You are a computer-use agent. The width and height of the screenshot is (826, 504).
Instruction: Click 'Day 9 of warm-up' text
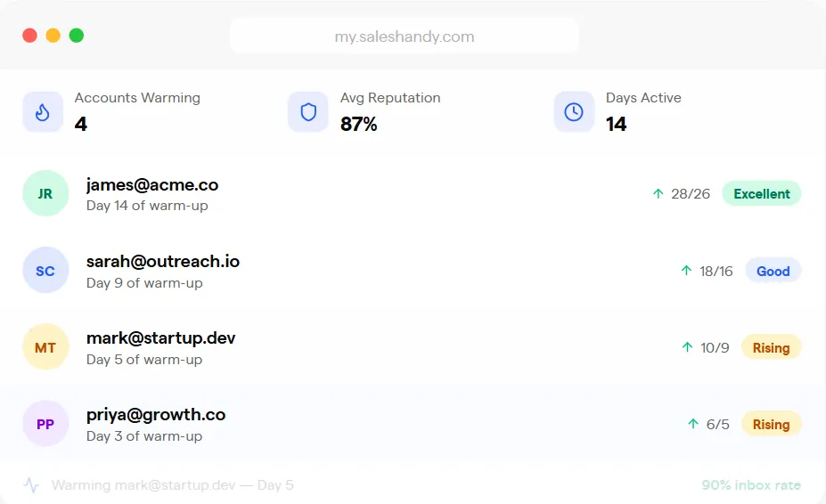[x=144, y=283]
